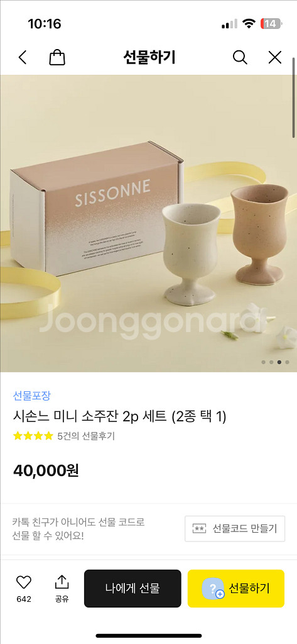This screenshot has width=297, height=644.
Task: Open search with magnifier icon
Action: point(240,57)
